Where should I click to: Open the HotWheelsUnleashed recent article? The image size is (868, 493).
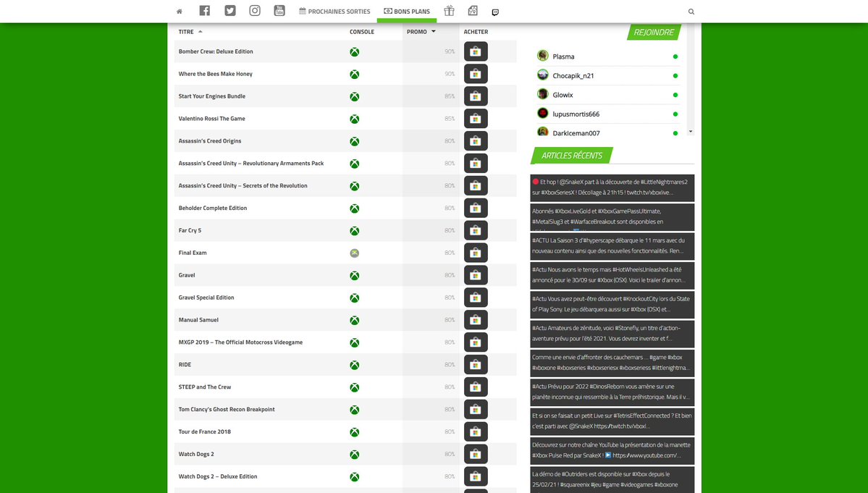click(x=612, y=275)
